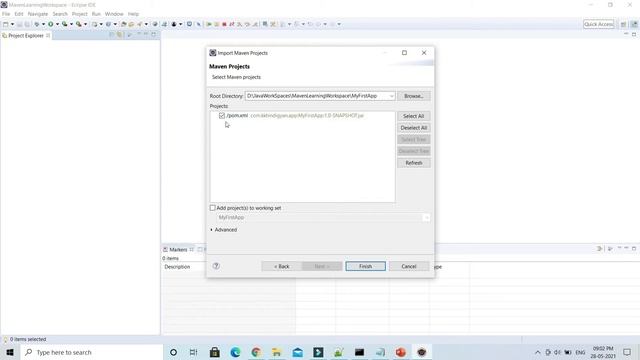Click the < Back button

pyautogui.click(x=282, y=266)
